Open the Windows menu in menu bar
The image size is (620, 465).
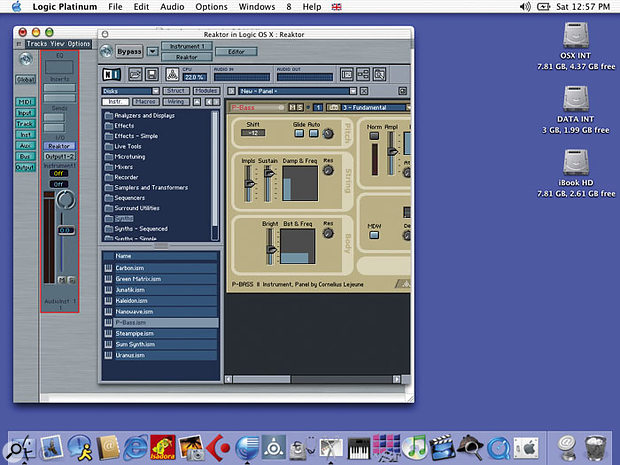click(x=257, y=7)
